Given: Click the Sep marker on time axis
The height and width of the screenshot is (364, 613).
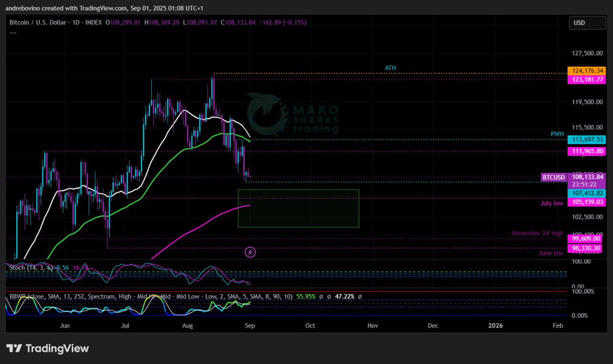Looking at the screenshot, I should coord(249,326).
